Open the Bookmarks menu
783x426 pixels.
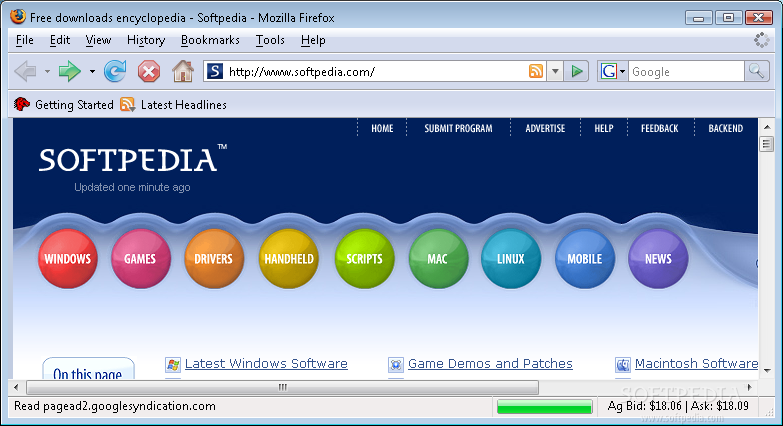pos(210,40)
